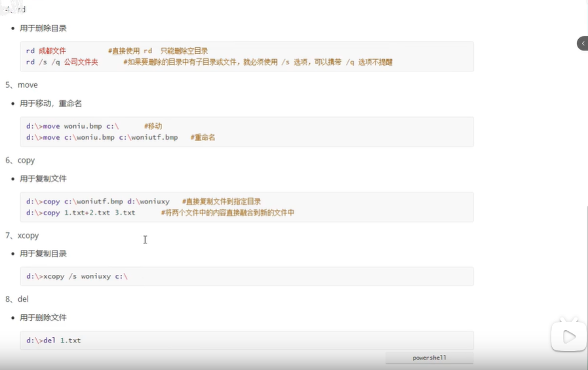Click code "d:\>del 1.txt"

point(53,340)
